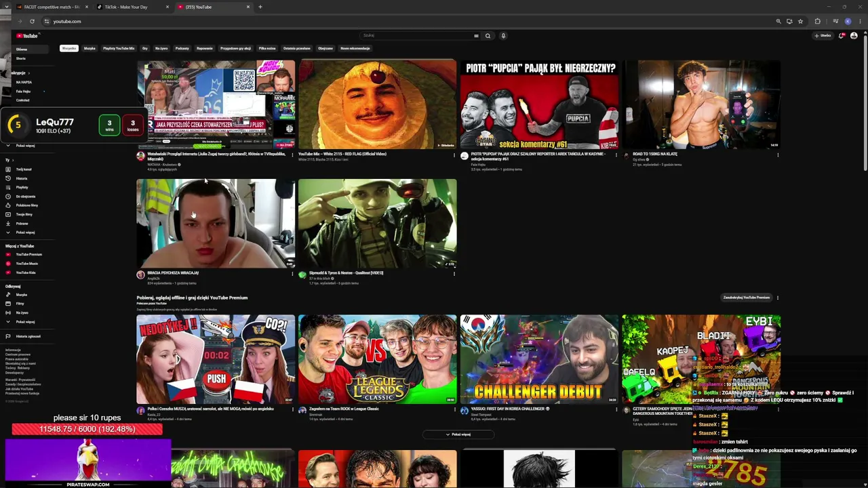This screenshot has height=488, width=868.
Task: Expand Pokaż więcej below the Premium video shelf
Action: click(x=458, y=434)
